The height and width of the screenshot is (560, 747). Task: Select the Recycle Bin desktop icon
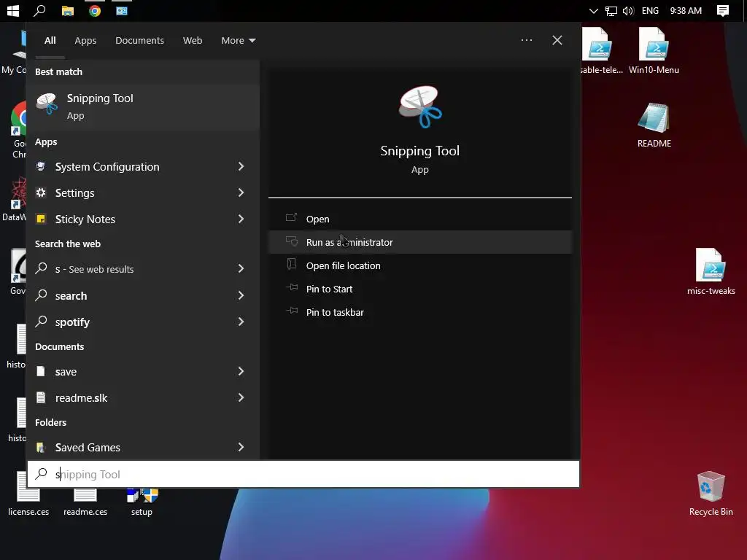point(711,494)
